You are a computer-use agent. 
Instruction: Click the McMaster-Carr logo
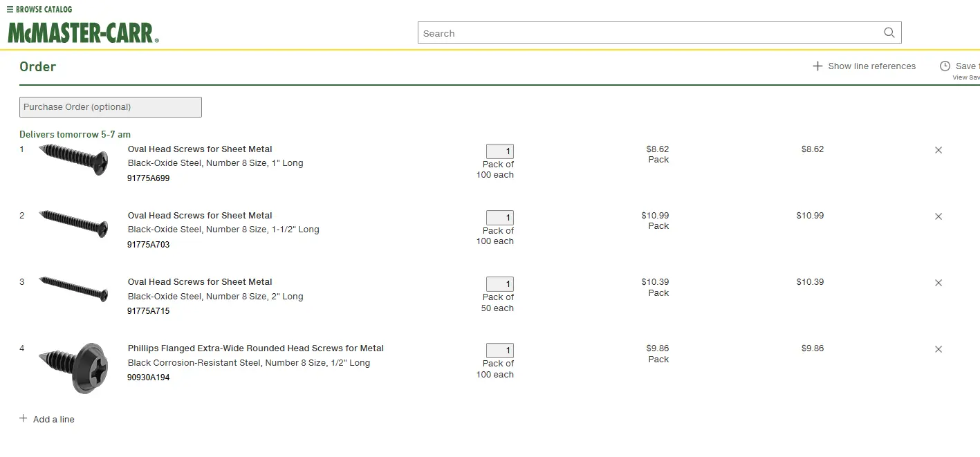point(83,32)
